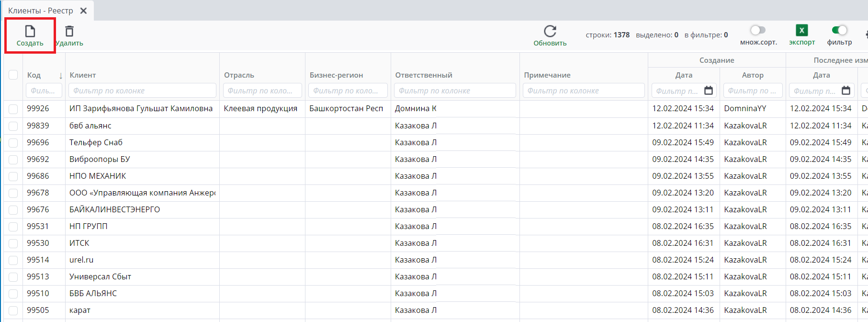Open calendar in Последнее изменение Дата filter
868x322 pixels.
point(846,91)
